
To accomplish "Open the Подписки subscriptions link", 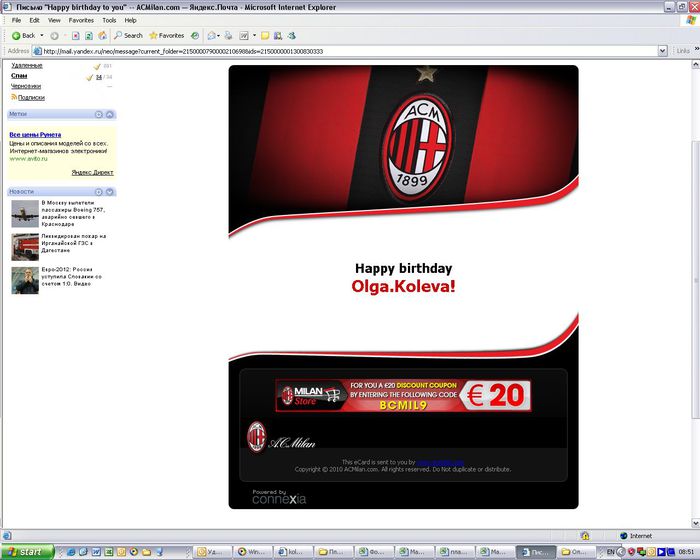I will click(31, 97).
